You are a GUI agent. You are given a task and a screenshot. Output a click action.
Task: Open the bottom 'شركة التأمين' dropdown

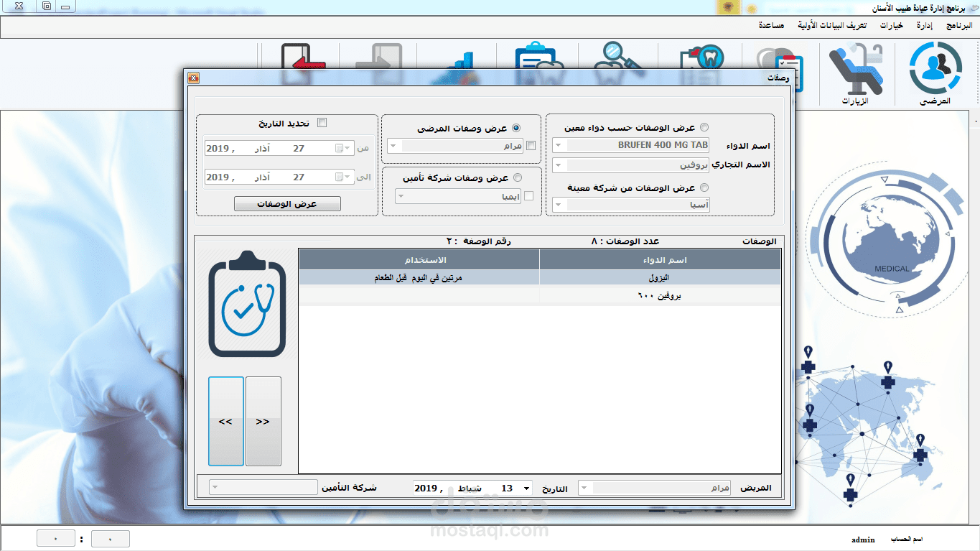click(215, 488)
